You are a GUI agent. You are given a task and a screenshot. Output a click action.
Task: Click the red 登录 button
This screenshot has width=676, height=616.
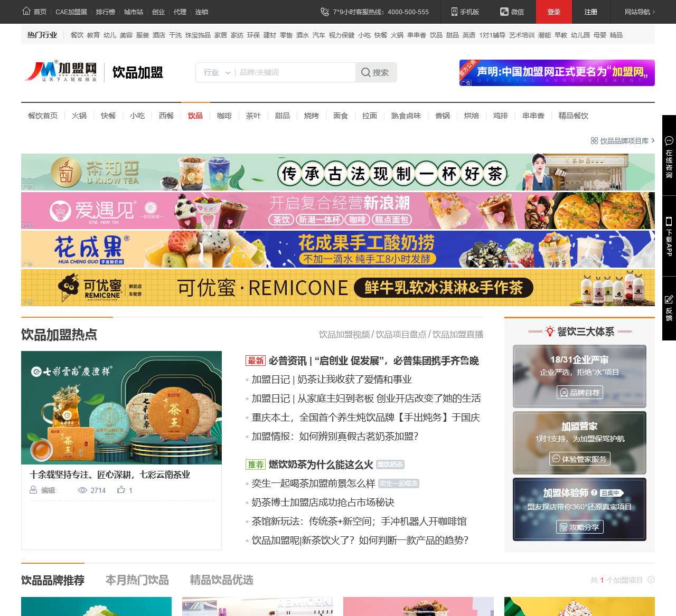[553, 12]
